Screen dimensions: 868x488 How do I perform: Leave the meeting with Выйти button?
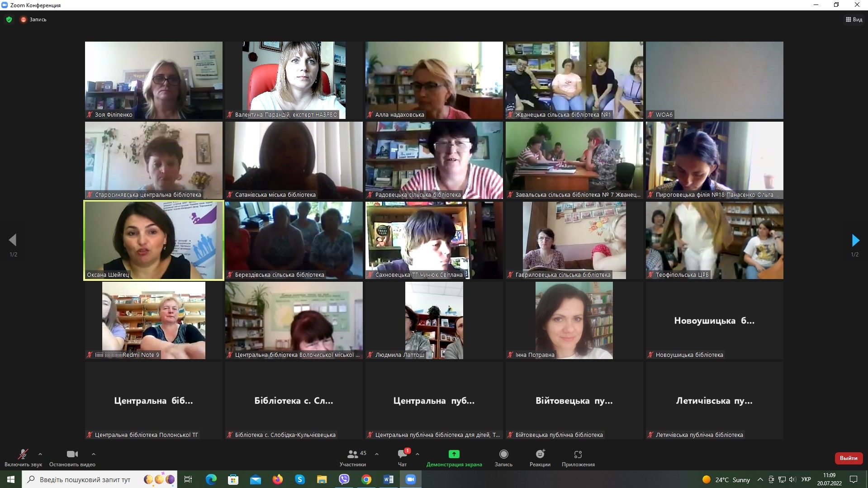point(848,458)
